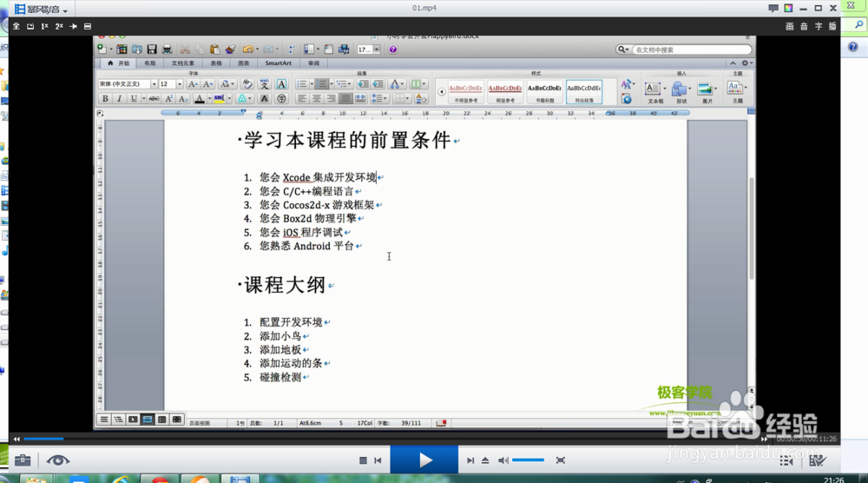Image resolution: width=868 pixels, height=483 pixels.
Task: Click the Save floppy disk icon
Action: coord(152,50)
